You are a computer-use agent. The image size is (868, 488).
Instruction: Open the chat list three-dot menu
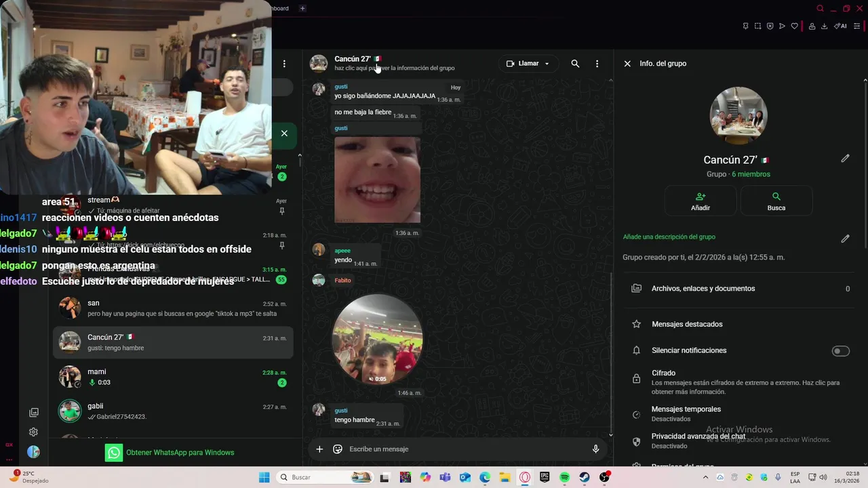[x=284, y=64]
